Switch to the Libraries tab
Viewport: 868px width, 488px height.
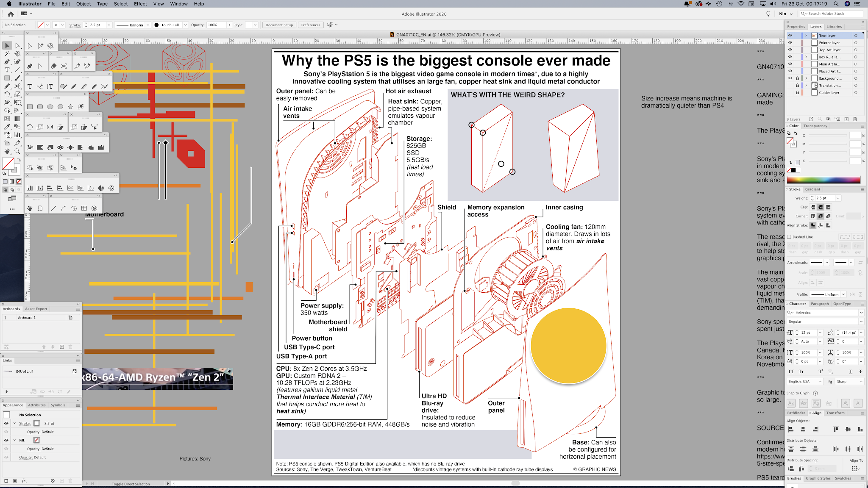click(x=834, y=27)
